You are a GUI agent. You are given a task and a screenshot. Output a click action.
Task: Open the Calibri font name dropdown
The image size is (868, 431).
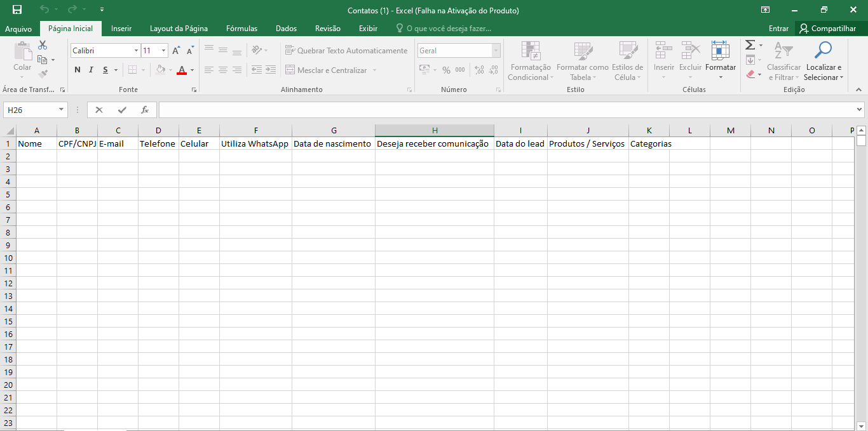click(x=136, y=51)
